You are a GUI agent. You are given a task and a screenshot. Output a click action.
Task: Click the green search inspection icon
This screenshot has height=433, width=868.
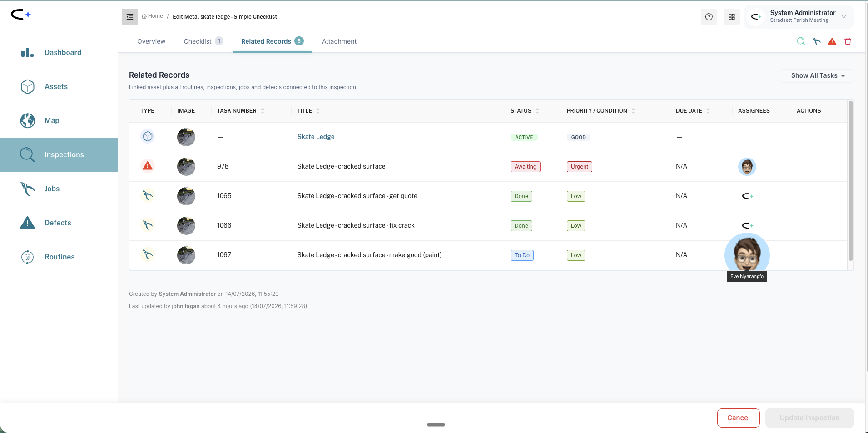(801, 41)
